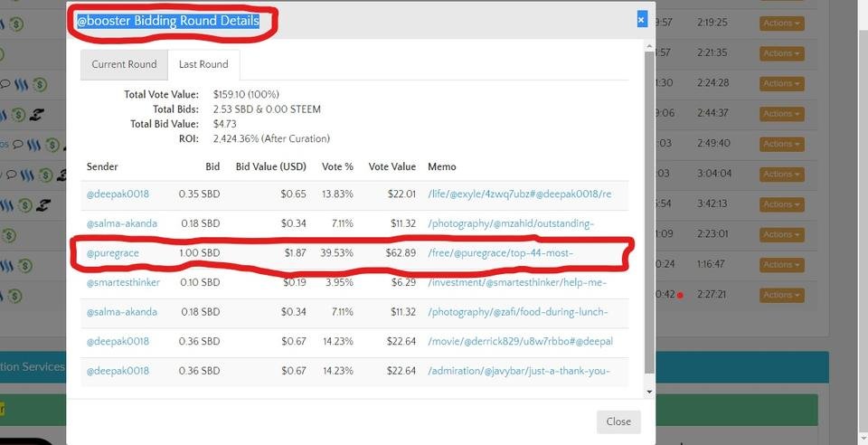The height and width of the screenshot is (445, 868).
Task: Click the black hand icon in the 3:42:13 row
Action: (42, 205)
